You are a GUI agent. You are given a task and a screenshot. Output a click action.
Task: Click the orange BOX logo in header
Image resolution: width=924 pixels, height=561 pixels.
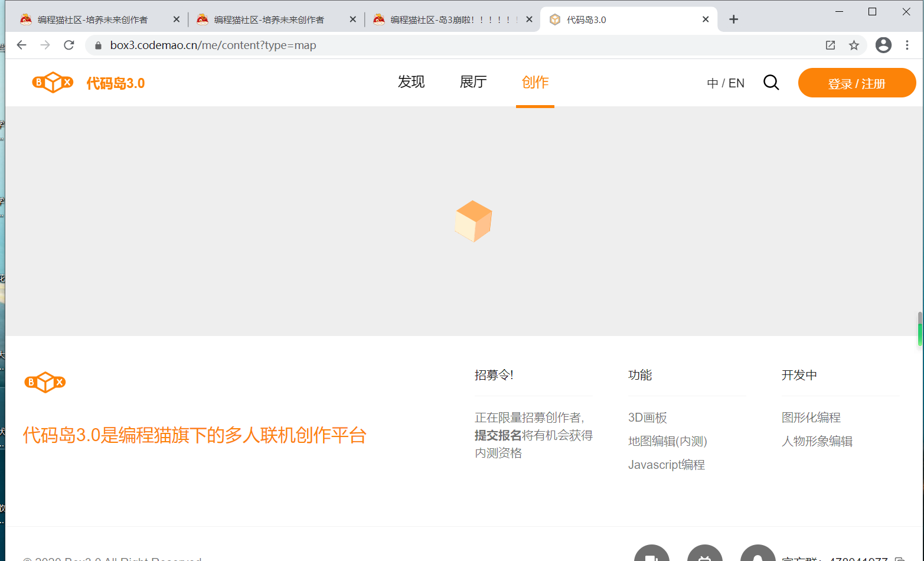click(53, 83)
